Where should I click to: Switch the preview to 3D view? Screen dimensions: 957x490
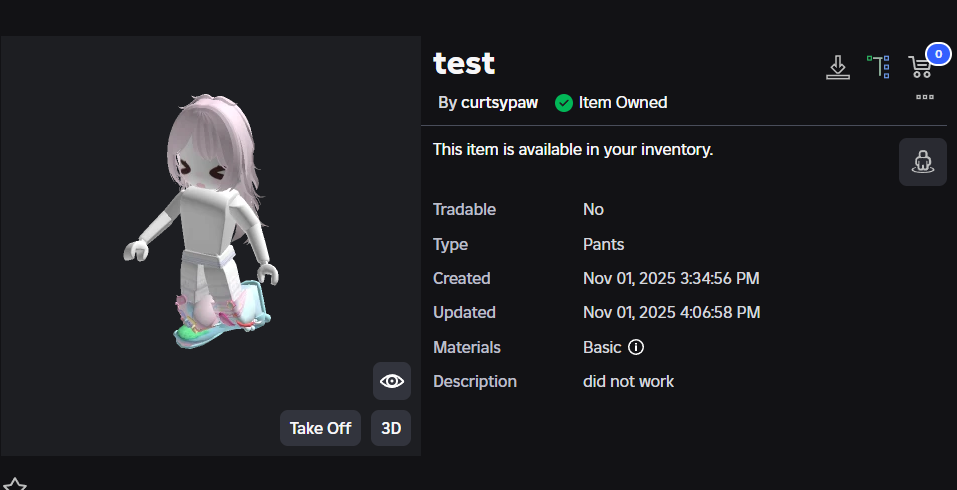click(391, 428)
